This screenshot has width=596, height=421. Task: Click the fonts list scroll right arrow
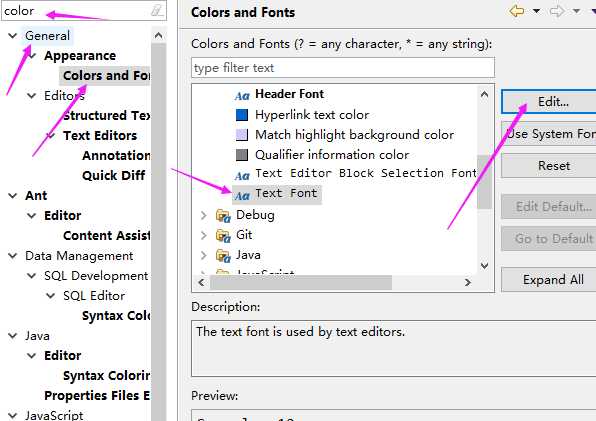point(468,282)
